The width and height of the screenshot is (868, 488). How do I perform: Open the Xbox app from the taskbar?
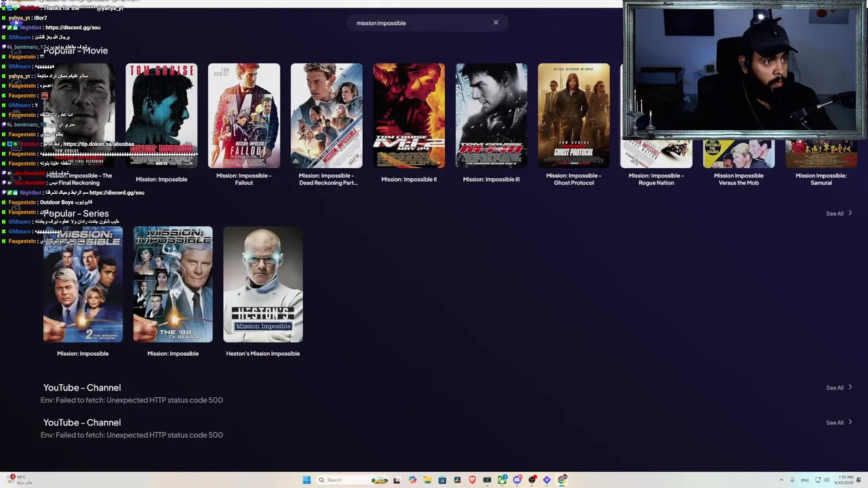(502, 480)
